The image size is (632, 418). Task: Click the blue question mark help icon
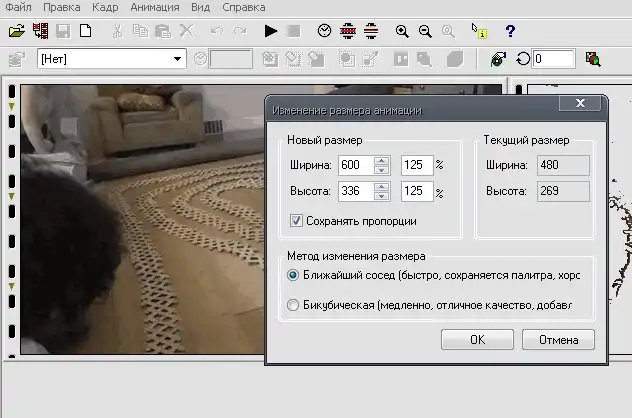tap(510, 32)
